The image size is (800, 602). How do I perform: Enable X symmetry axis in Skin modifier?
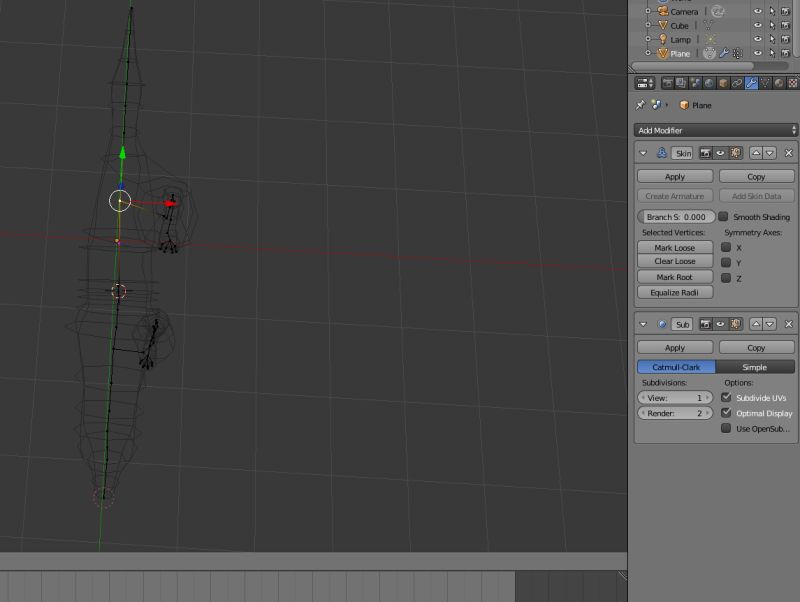(725, 246)
